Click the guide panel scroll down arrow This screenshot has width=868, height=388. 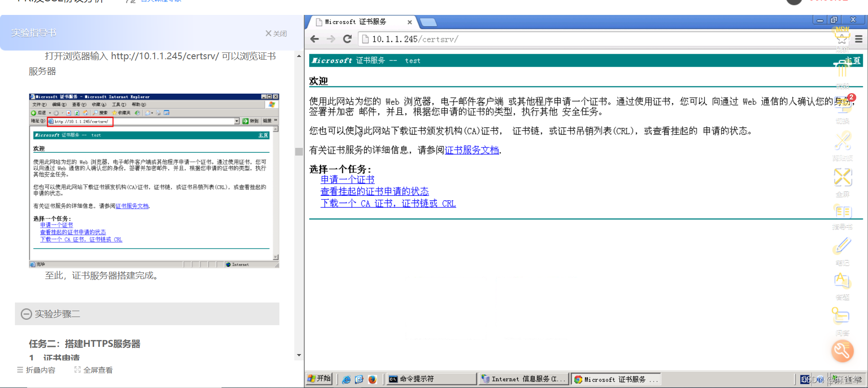click(299, 355)
